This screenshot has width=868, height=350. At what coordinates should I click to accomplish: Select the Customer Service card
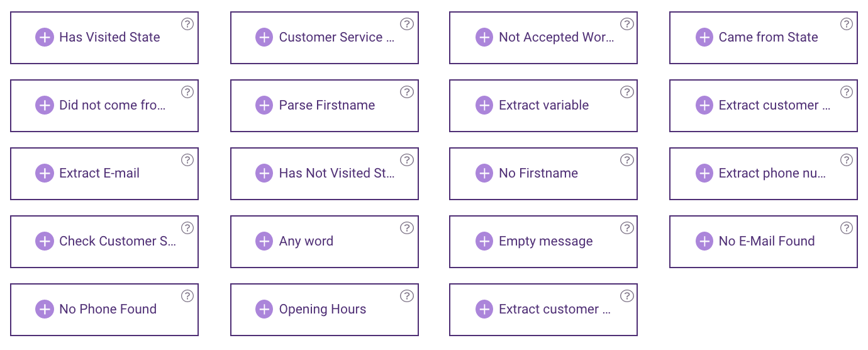pyautogui.click(x=325, y=38)
